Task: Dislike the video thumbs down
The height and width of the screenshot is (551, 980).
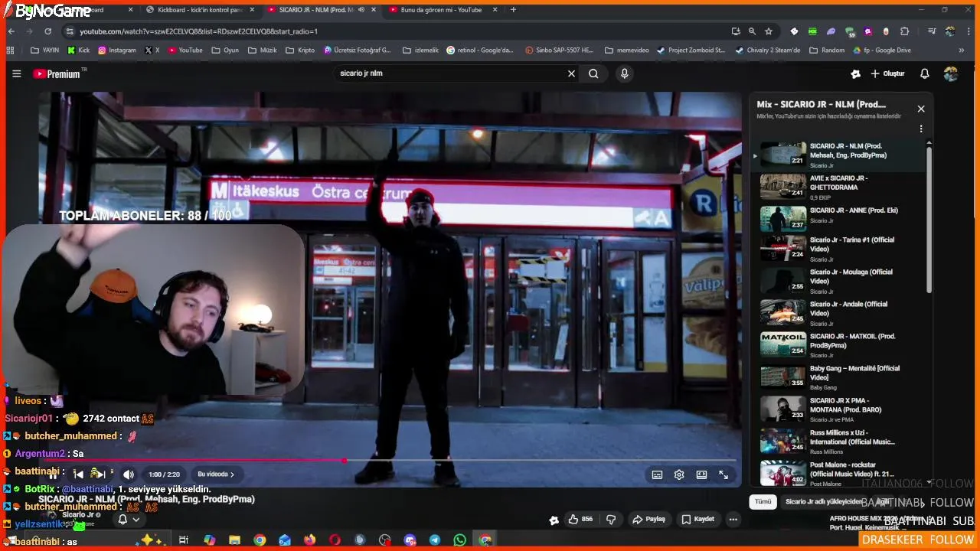Action: pos(611,519)
